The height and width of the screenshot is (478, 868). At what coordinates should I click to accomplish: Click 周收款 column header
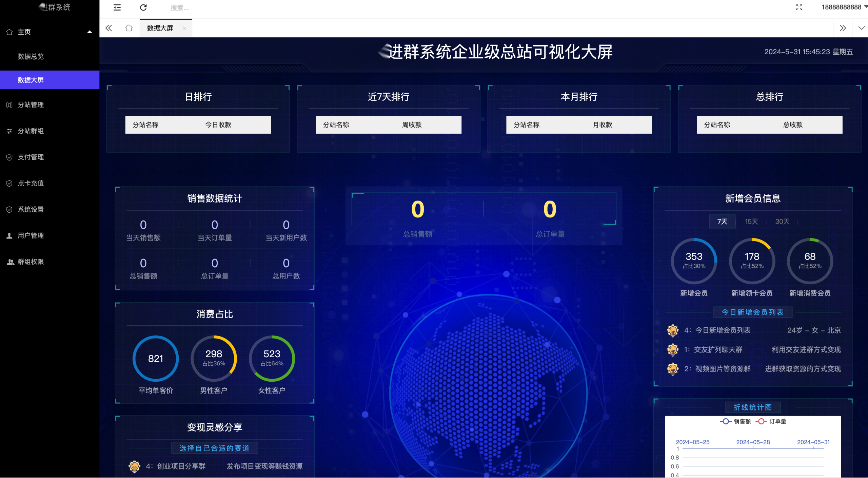tap(412, 125)
